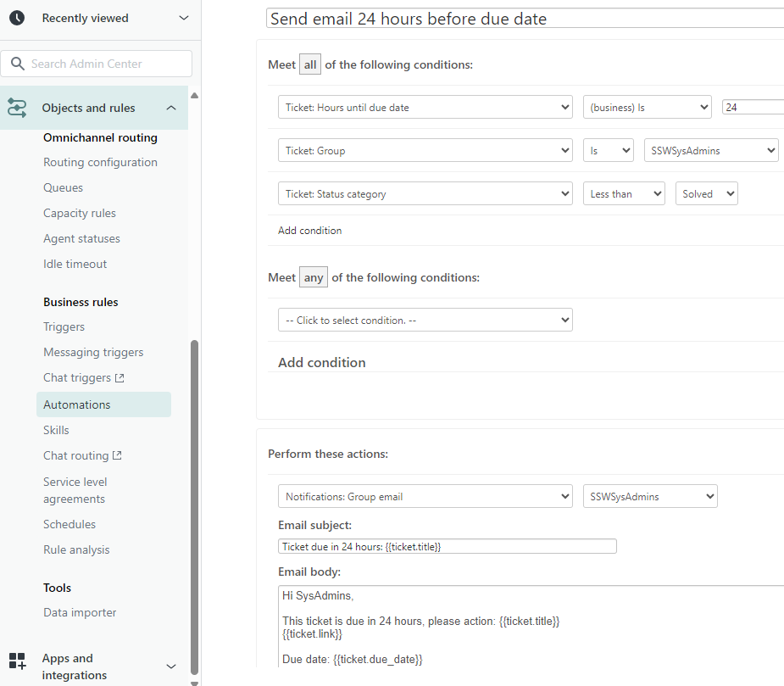The height and width of the screenshot is (686, 784).
Task: Open the Notifications: Group email dropdown
Action: pos(425,497)
